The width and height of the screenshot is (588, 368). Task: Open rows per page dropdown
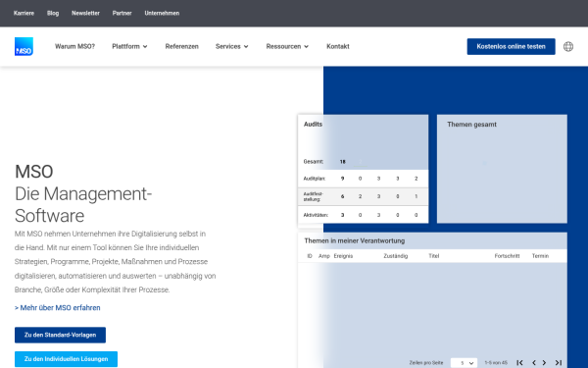464,363
